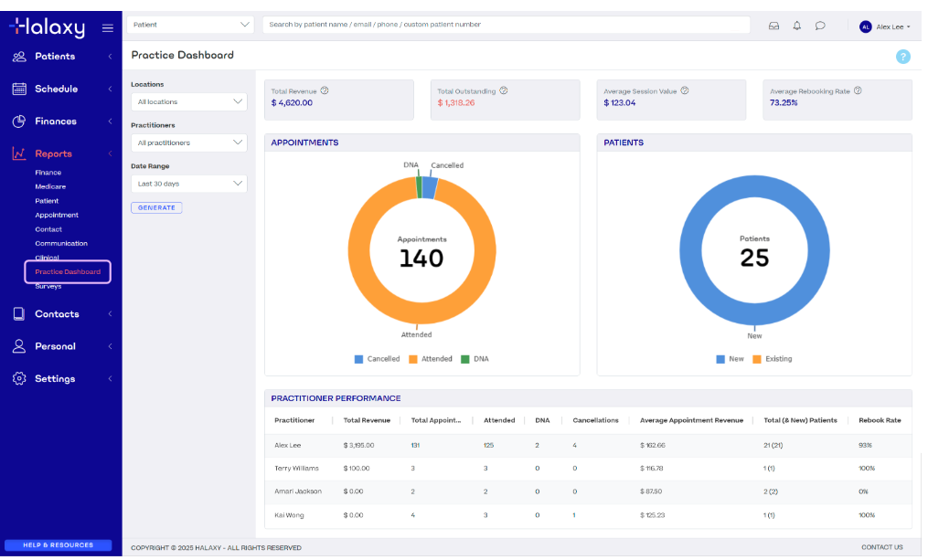This screenshot has height=560, width=928.
Task: Open the Locations dropdown
Action: (189, 101)
